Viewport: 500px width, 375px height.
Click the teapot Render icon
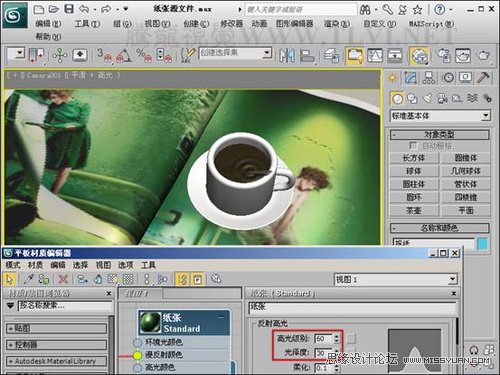(x=483, y=55)
